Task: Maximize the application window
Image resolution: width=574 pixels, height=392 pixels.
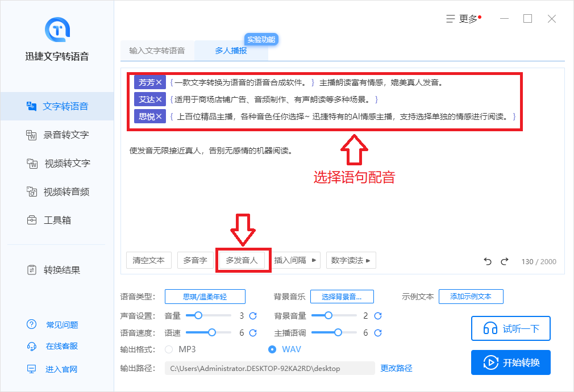Action: click(527, 19)
